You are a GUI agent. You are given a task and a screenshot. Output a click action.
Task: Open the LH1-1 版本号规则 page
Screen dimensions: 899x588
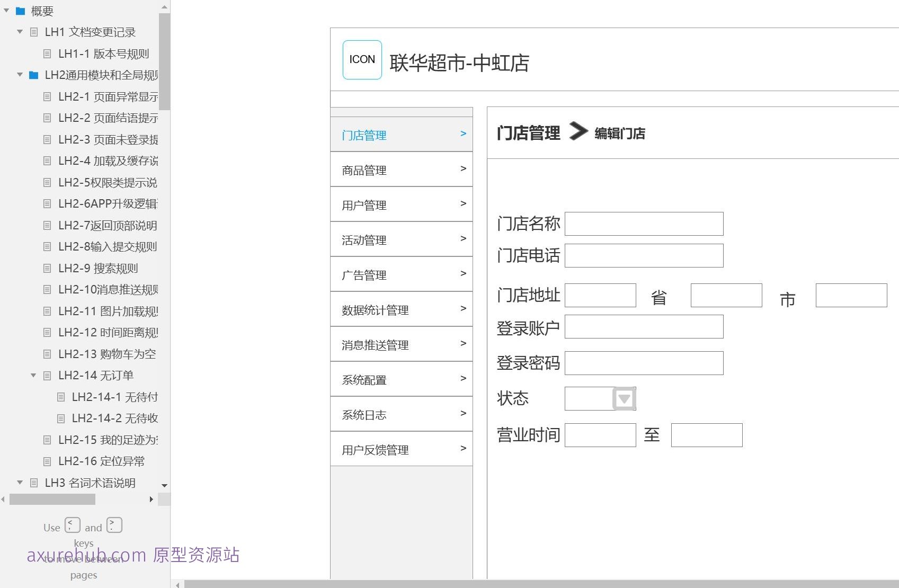(103, 54)
